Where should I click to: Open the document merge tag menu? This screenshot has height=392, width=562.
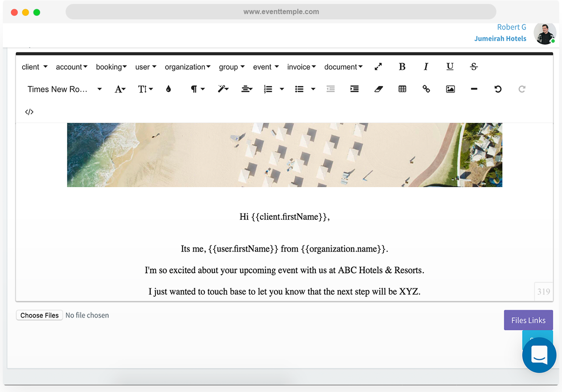pos(344,67)
